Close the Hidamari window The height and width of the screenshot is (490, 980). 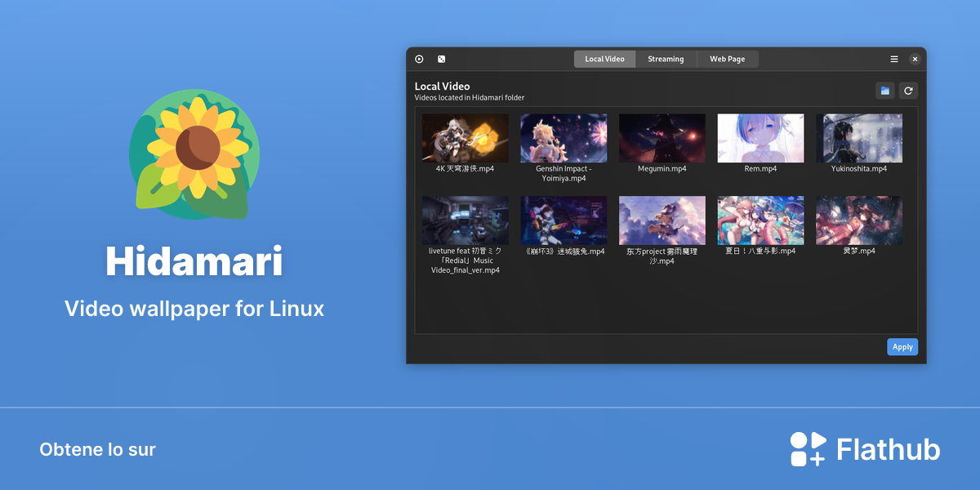(x=915, y=59)
